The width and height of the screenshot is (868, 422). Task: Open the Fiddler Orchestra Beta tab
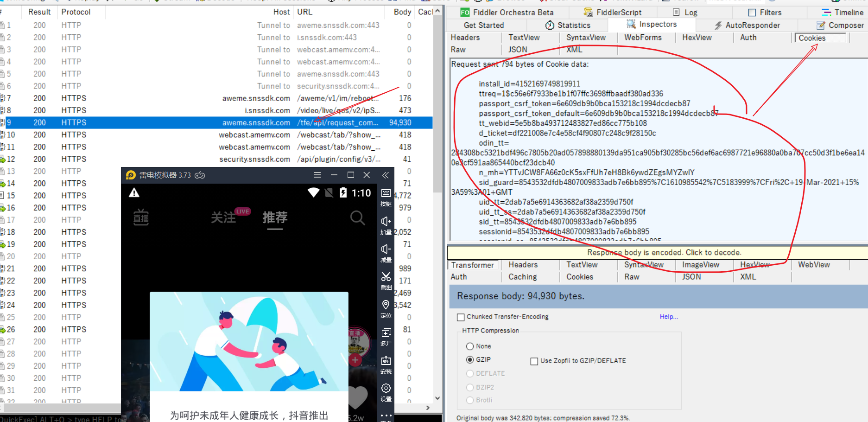[507, 12]
